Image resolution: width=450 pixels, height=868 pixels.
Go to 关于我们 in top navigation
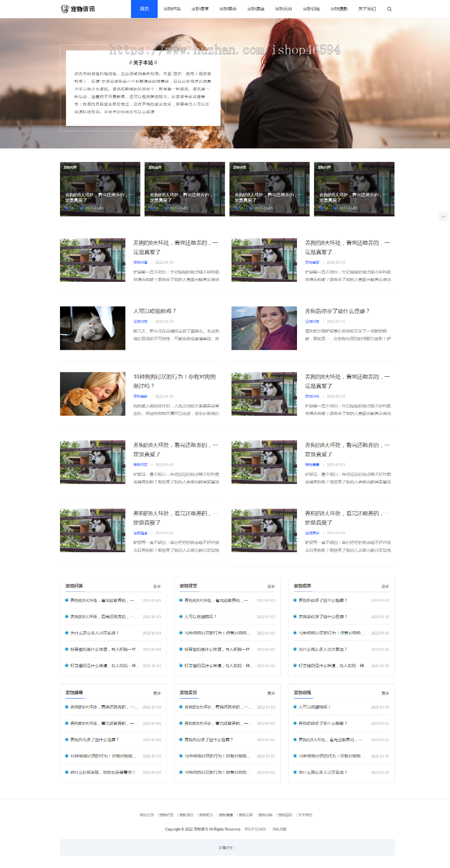[367, 9]
